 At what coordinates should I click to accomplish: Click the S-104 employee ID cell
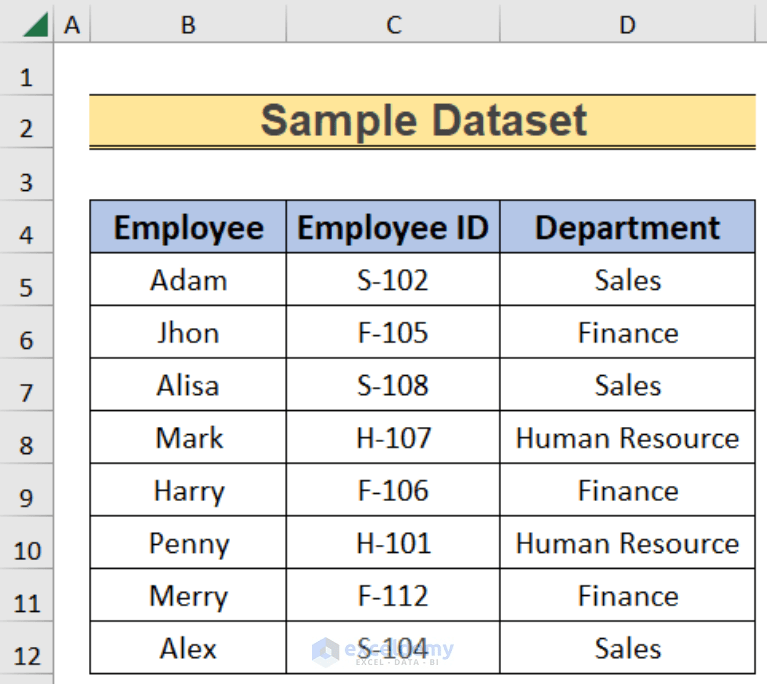[x=393, y=648]
